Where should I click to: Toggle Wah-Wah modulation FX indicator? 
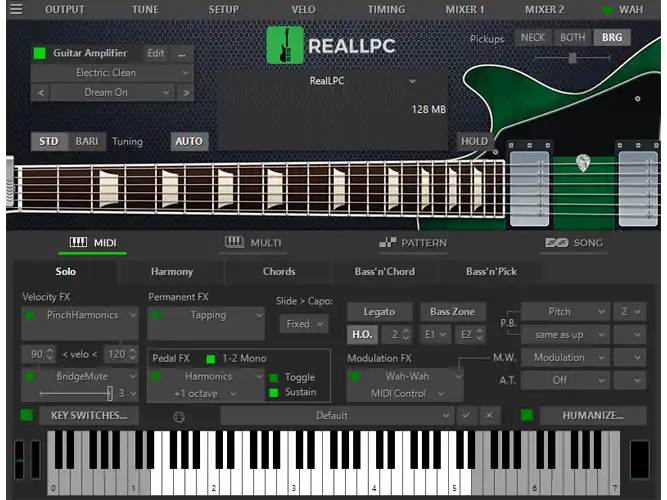point(354,376)
